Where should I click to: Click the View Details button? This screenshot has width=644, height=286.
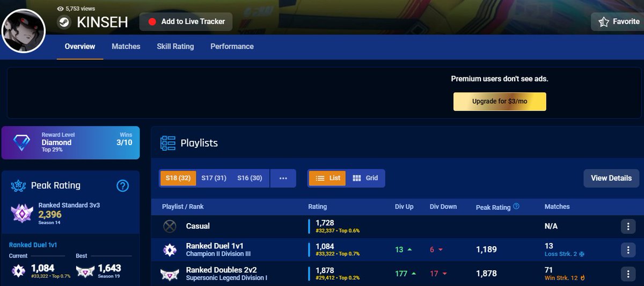611,178
